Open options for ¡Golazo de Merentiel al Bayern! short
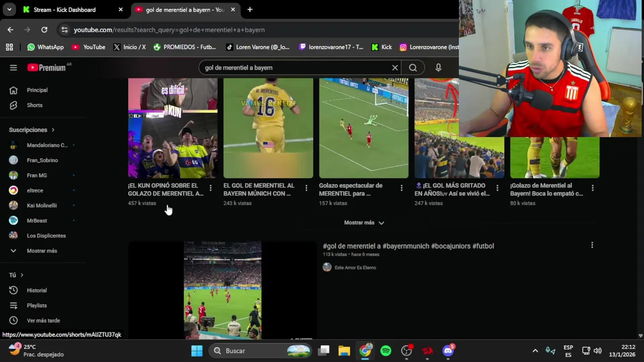Image resolution: width=644 pixels, height=362 pixels. pyautogui.click(x=593, y=188)
